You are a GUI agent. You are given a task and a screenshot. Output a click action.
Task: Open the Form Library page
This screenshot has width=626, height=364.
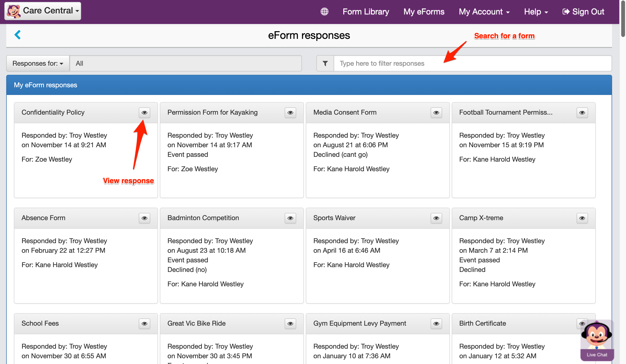click(366, 12)
